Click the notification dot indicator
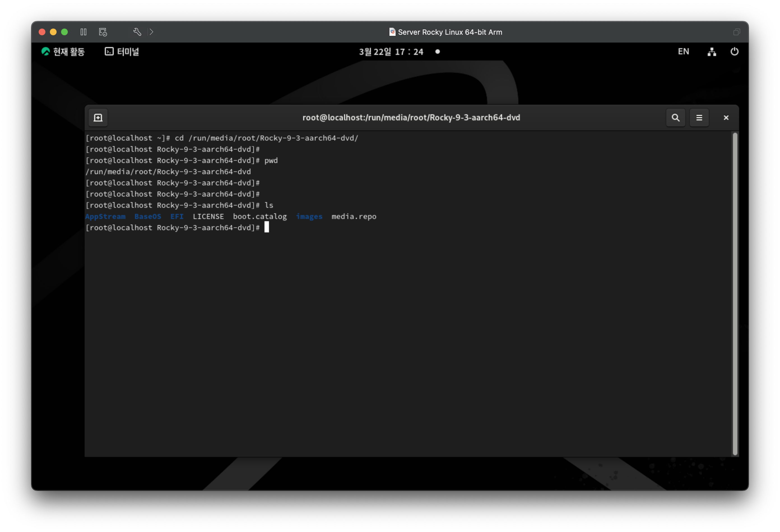Viewport: 780px width, 532px height. coord(437,52)
